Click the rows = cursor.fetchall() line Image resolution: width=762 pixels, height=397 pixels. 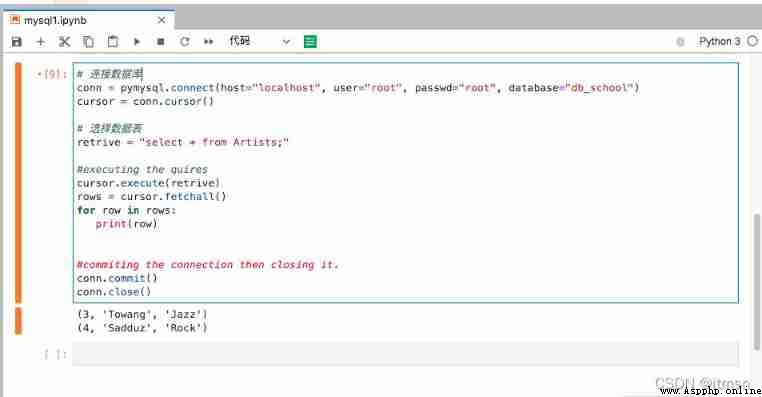pyautogui.click(x=152, y=197)
